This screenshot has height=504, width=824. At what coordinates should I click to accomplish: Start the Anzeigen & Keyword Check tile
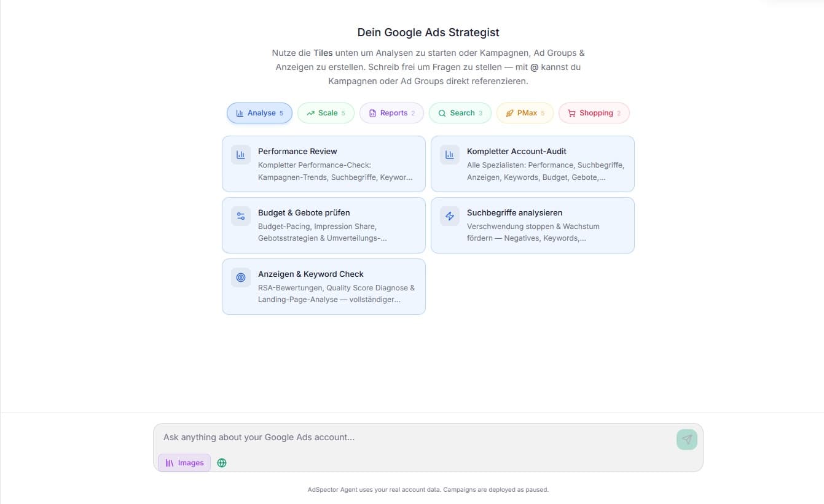tap(335, 287)
